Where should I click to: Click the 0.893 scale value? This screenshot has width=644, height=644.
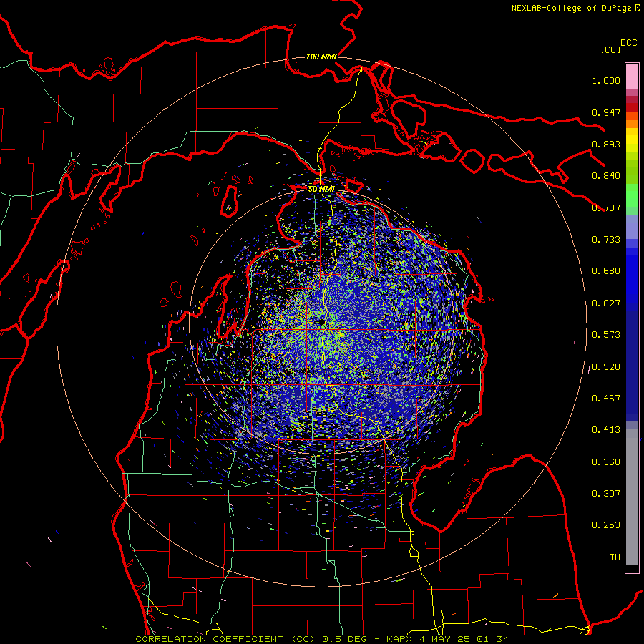pos(606,144)
